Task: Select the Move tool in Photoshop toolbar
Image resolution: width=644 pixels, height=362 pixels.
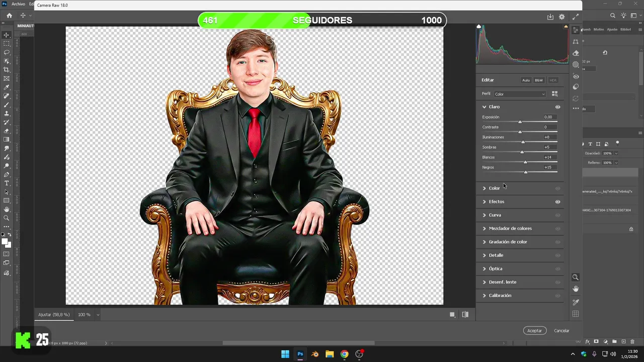Action: pos(7,35)
